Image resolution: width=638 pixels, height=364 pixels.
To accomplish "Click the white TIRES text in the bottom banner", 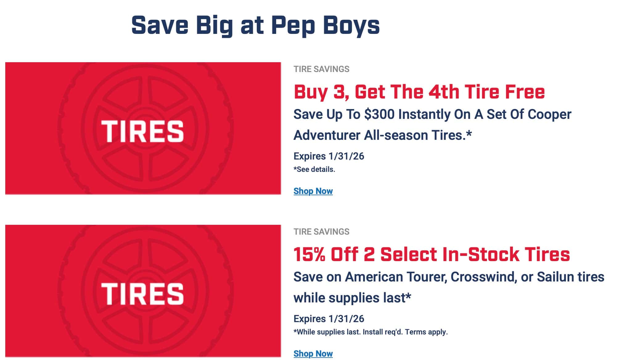I will click(142, 294).
